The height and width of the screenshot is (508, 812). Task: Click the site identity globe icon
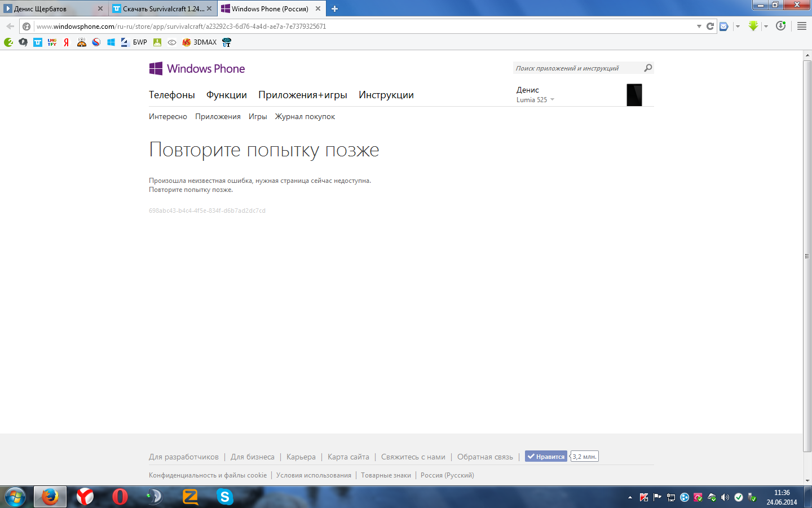(x=27, y=26)
